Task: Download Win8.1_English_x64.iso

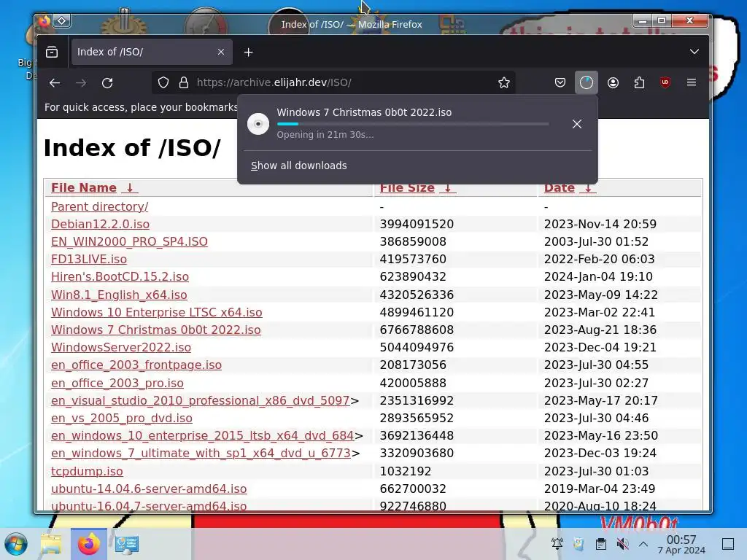Action: 119,295
